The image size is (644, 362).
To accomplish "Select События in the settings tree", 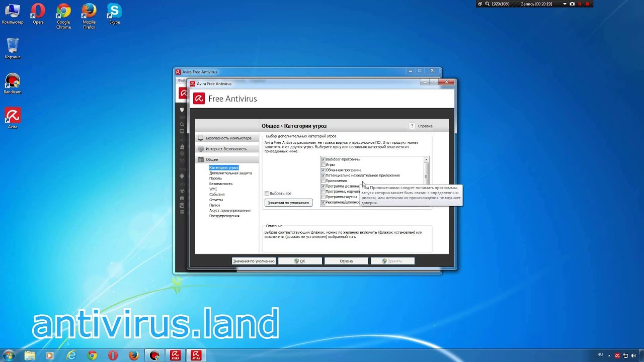I will 217,195.
